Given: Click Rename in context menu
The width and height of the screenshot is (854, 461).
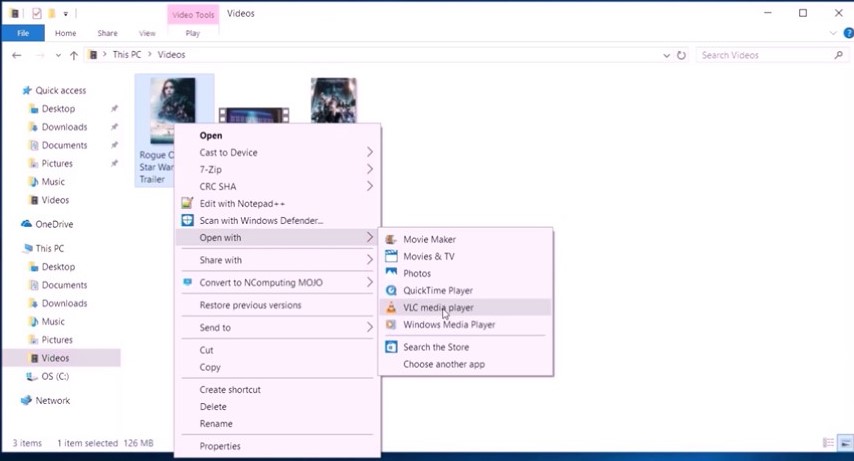Looking at the screenshot, I should coord(277,423).
